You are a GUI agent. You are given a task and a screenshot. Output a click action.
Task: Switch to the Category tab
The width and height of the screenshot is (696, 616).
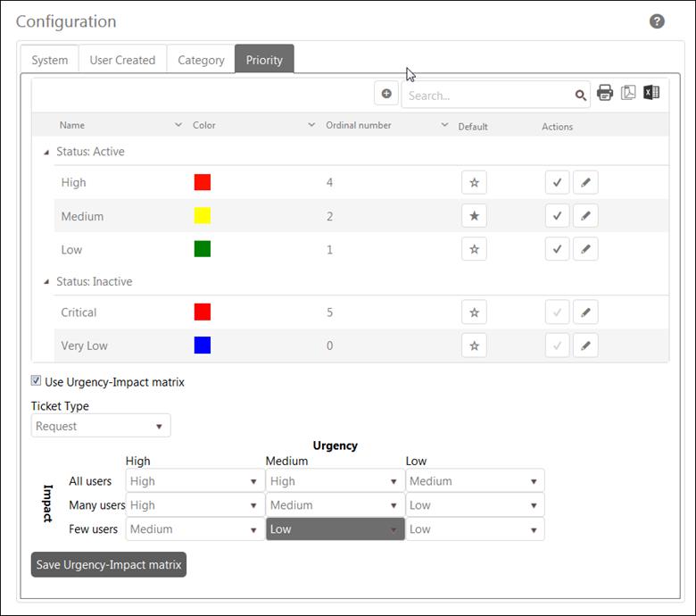coord(201,60)
